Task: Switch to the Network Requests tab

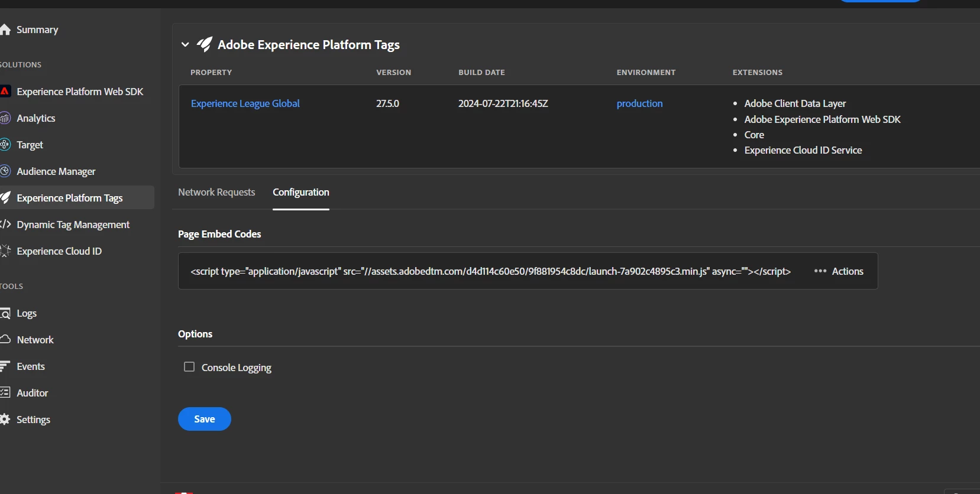Action: (216, 192)
